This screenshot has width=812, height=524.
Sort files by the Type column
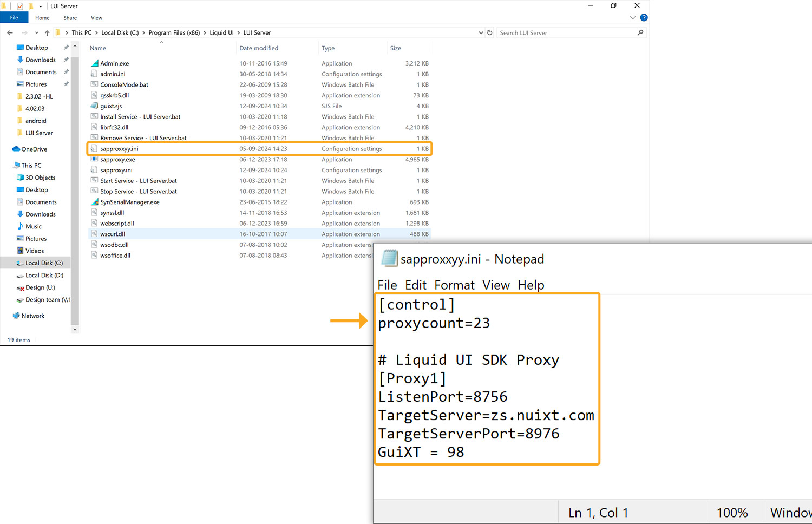point(328,48)
